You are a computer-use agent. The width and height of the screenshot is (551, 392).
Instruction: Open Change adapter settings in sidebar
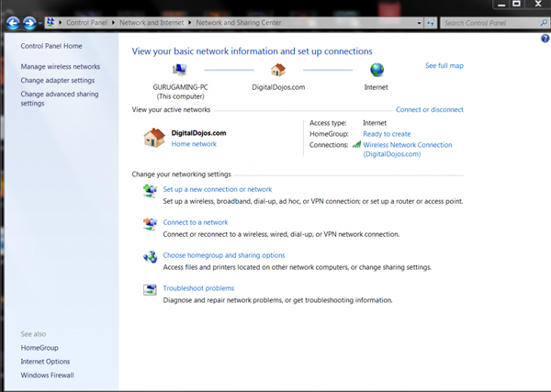[x=57, y=81]
